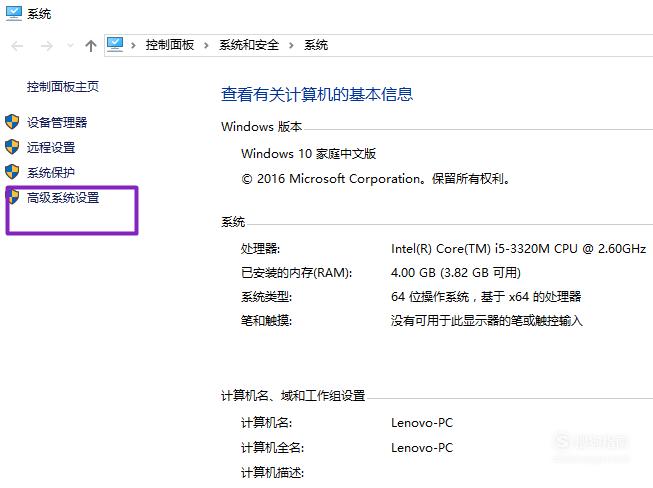Expand chevron after 系统和安全 breadcrumb
The image size is (653, 488).
coord(291,45)
